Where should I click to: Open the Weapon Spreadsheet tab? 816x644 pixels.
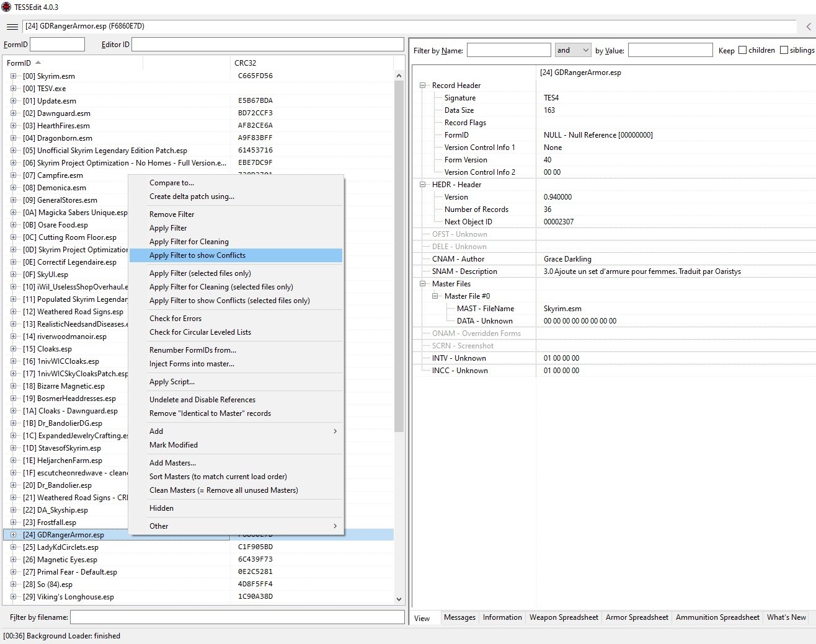pos(564,617)
